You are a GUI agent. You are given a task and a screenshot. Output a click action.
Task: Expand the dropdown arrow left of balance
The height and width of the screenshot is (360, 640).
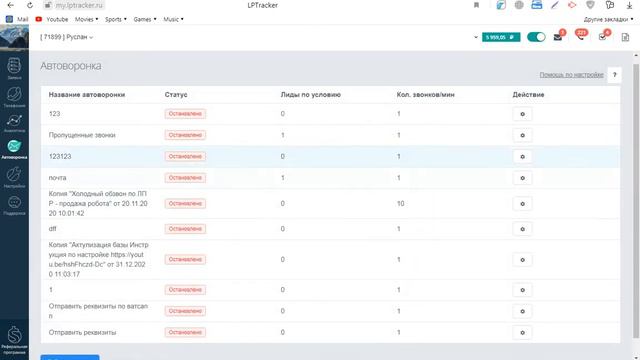pos(476,37)
